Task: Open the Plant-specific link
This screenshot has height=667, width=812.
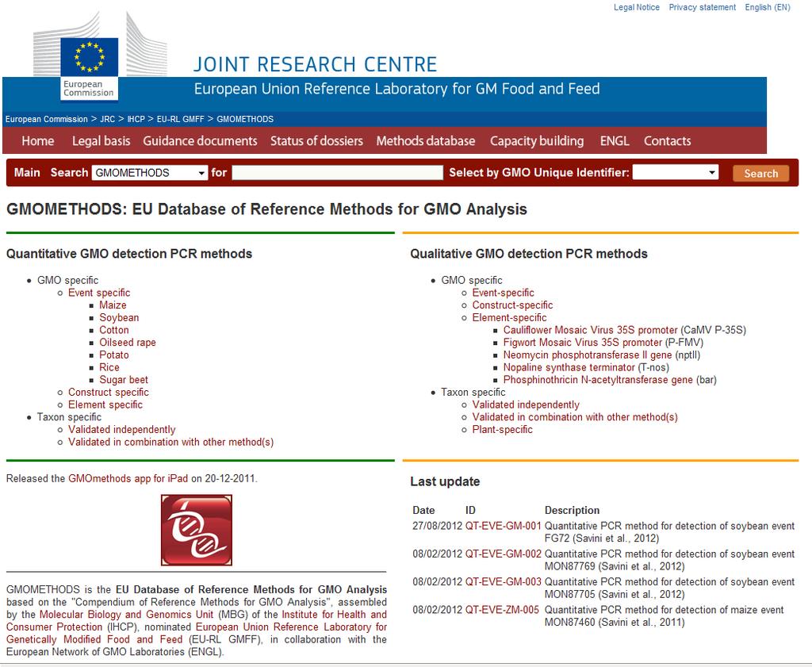Action: point(502,429)
